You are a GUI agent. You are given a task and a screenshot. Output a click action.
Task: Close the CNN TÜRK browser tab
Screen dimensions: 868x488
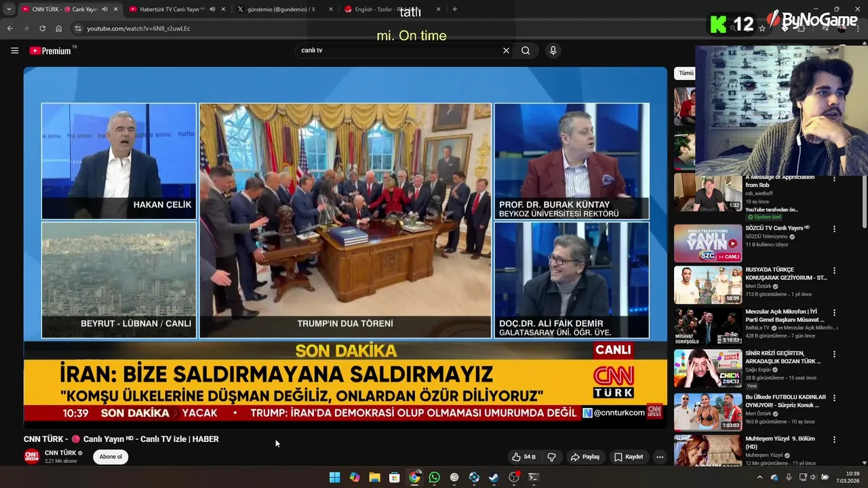(x=115, y=9)
